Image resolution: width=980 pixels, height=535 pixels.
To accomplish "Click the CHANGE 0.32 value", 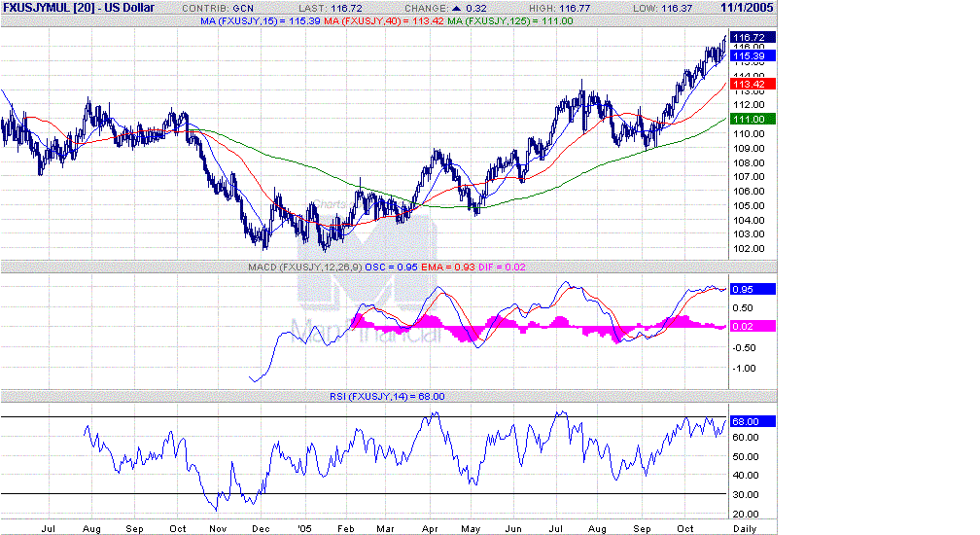I will [445, 9].
